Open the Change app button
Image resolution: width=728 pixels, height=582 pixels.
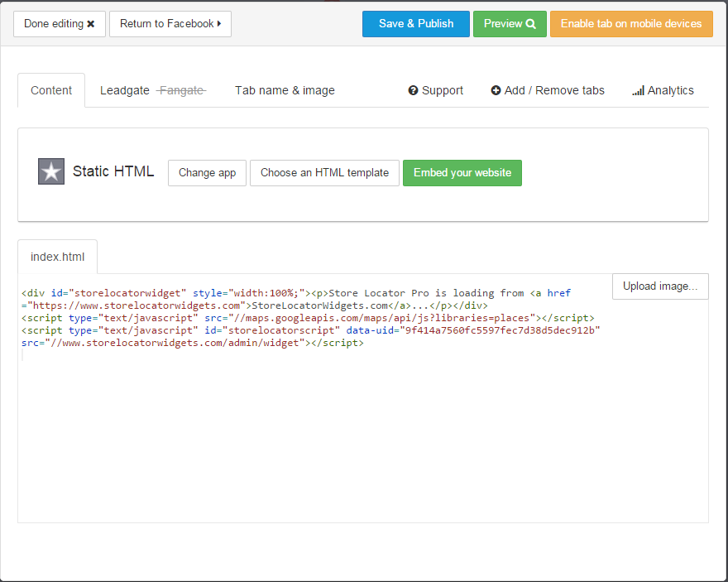[x=207, y=173]
